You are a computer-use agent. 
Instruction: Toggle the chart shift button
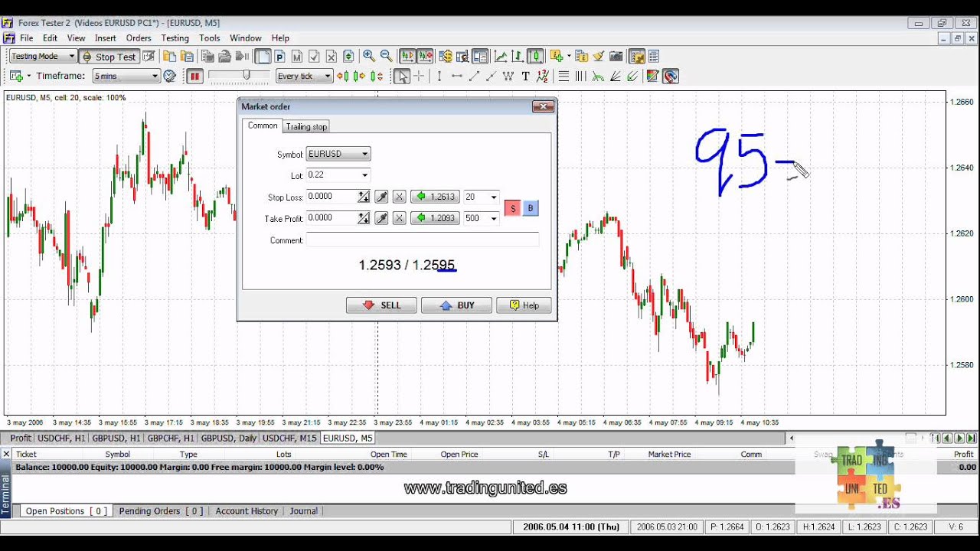pyautogui.click(x=425, y=56)
